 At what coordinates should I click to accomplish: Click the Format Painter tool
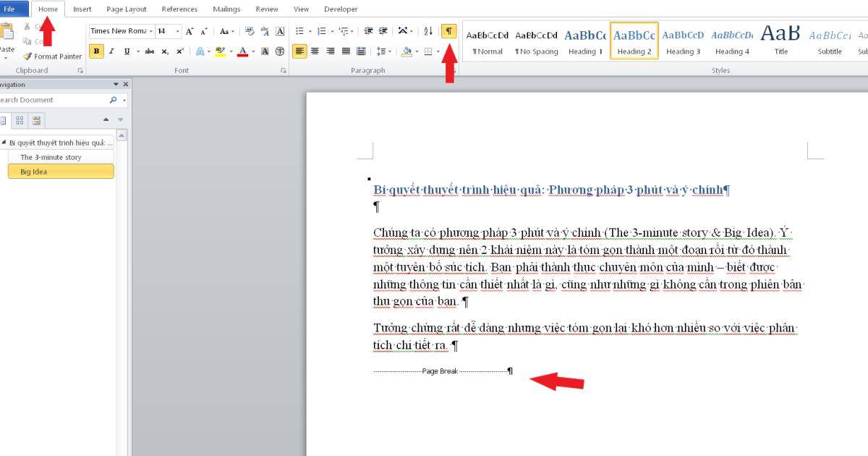tap(52, 56)
